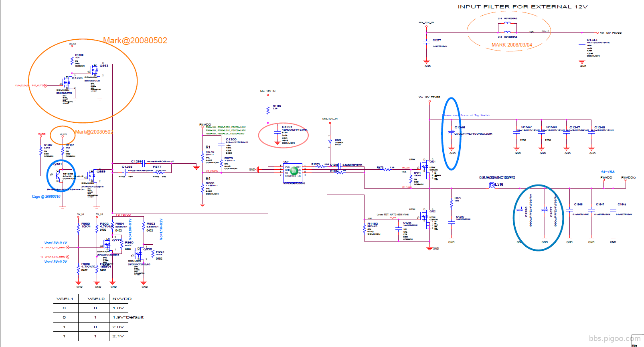Viewport: 644px width, 347px height.
Task: Select the "R904" resistor label
Action: tap(119, 224)
